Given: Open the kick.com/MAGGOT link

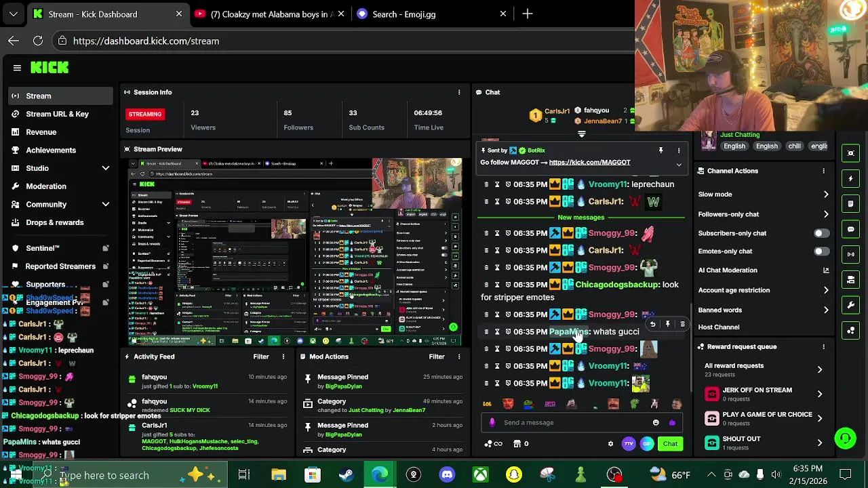Looking at the screenshot, I should click(x=589, y=163).
